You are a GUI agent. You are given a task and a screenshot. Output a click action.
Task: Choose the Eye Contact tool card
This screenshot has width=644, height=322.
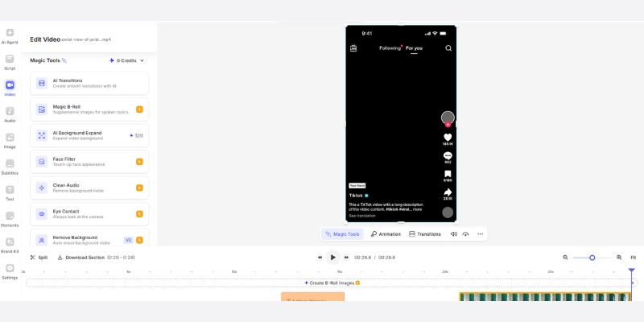(89, 214)
